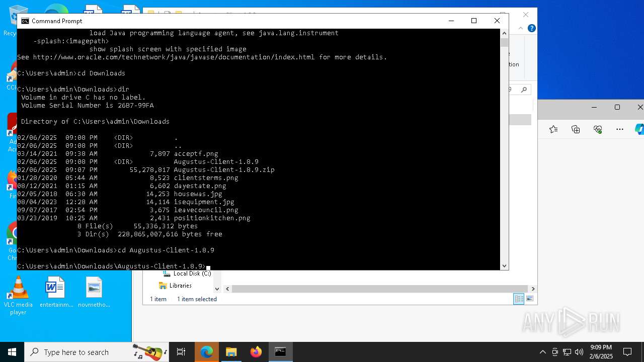Click File Explorer horizontal scrollbar left arrow

227,289
